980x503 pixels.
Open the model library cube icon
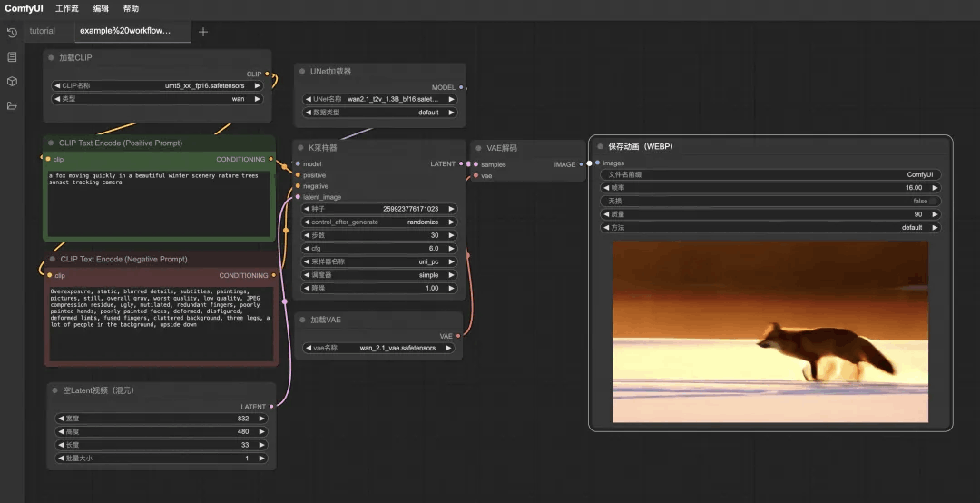coord(11,82)
